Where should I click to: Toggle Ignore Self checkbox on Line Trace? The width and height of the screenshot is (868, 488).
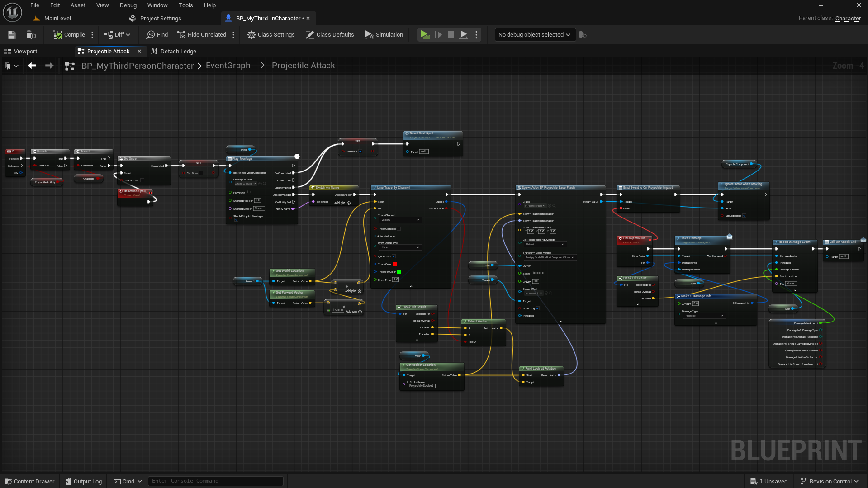[x=394, y=256]
